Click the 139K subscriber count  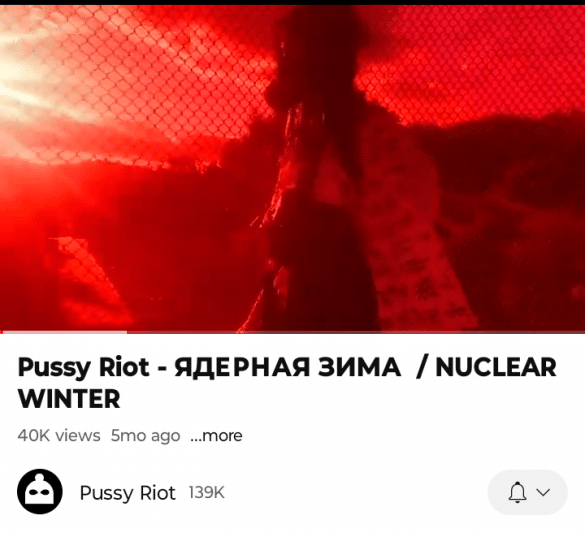207,493
